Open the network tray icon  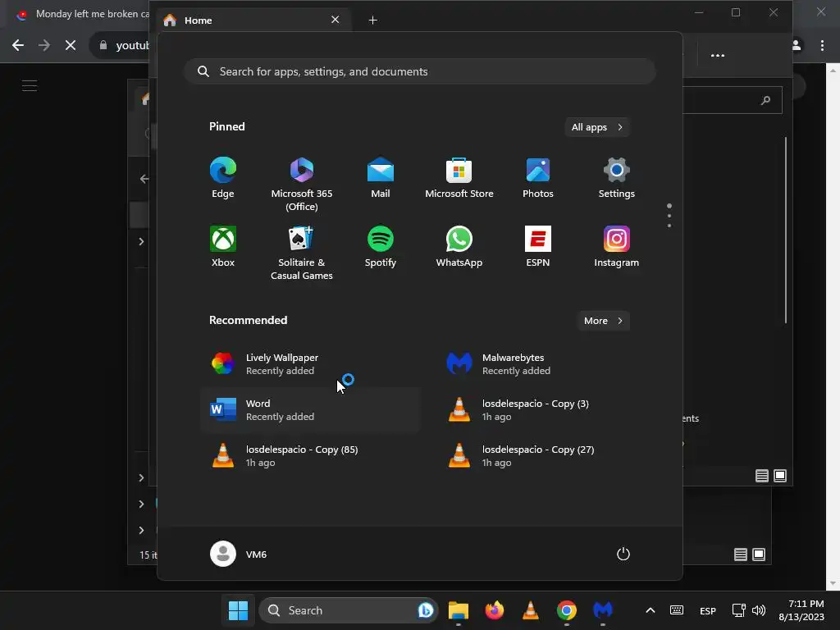(x=739, y=610)
